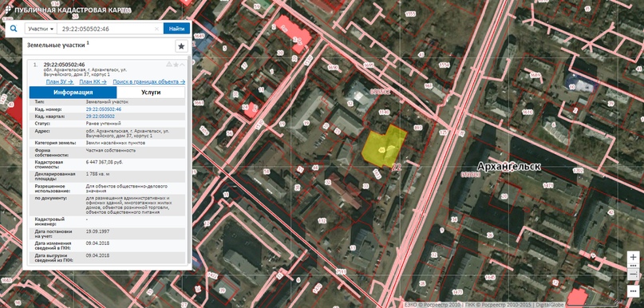Click parcel label 1702 on map
Image resolution: width=644 pixels, height=308 pixels.
coord(578,170)
